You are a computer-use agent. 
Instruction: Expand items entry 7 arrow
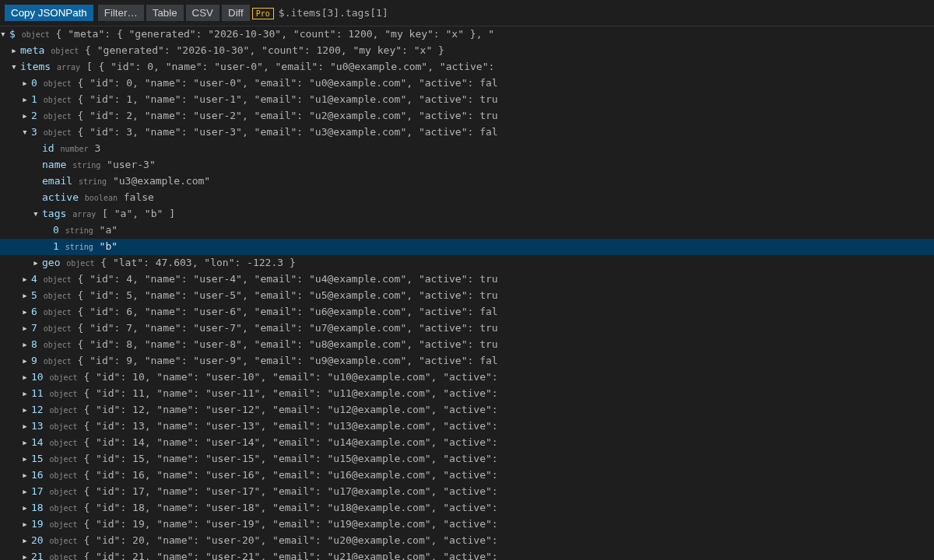pos(25,328)
